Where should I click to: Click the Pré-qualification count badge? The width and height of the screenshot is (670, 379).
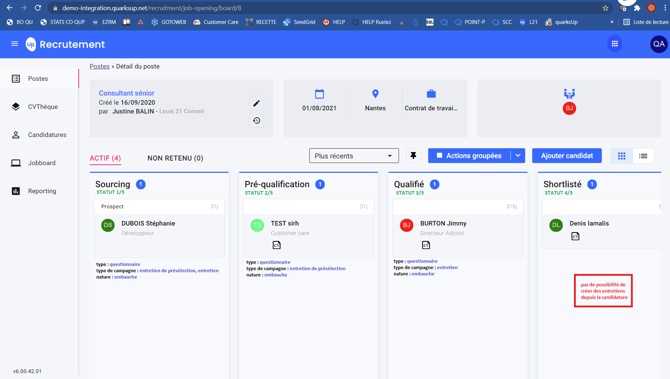pos(320,184)
